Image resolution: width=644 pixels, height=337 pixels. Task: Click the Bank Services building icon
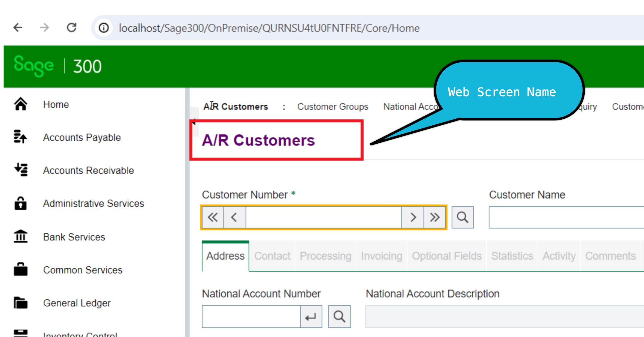click(20, 237)
